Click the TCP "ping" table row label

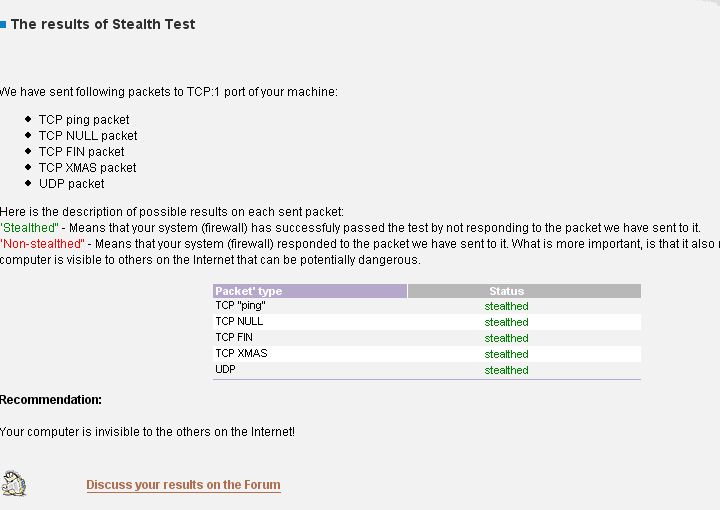click(x=240, y=306)
